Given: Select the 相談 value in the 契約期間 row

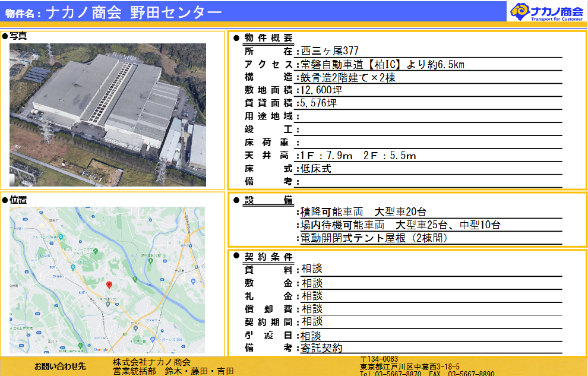Looking at the screenshot, I should 312,321.
